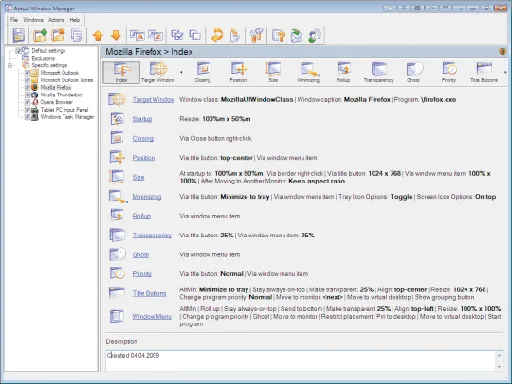
Task: Click the uncheck all rules toolbar icon
Action: pyautogui.click(x=195, y=35)
